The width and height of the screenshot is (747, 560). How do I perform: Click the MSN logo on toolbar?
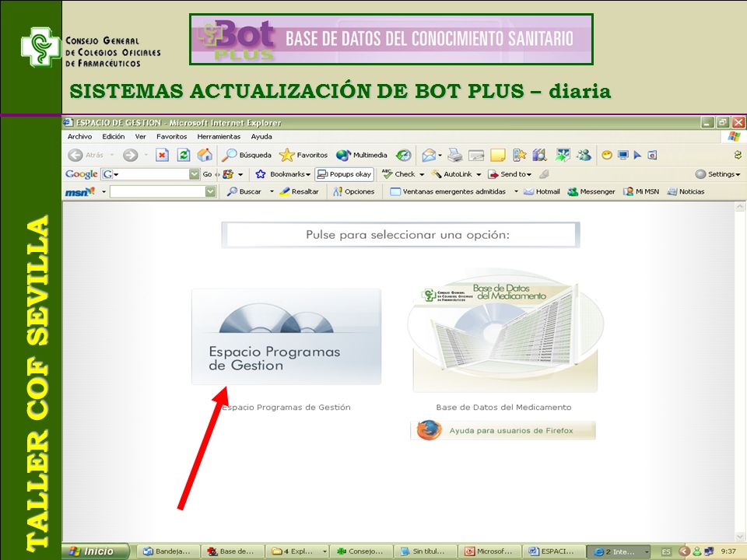pos(79,192)
